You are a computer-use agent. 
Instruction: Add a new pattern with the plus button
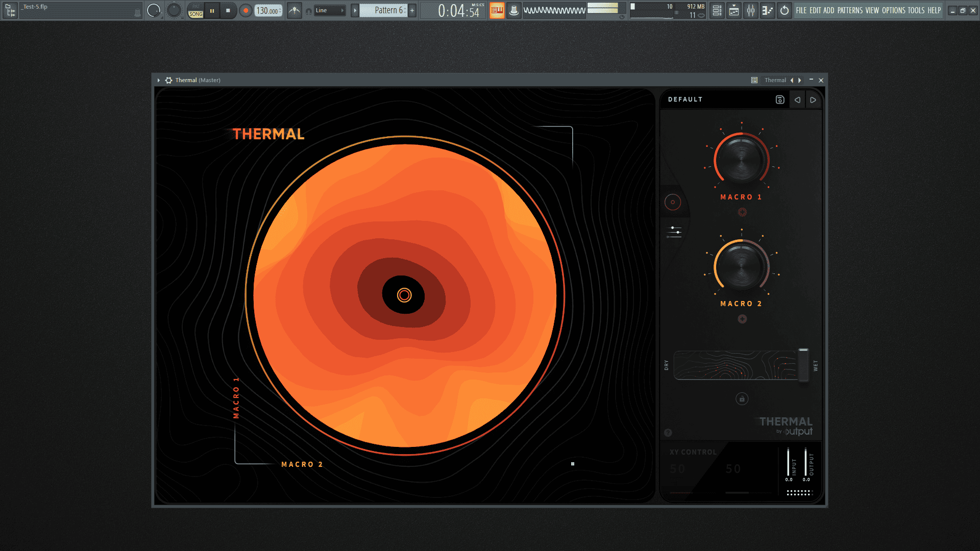coord(412,10)
